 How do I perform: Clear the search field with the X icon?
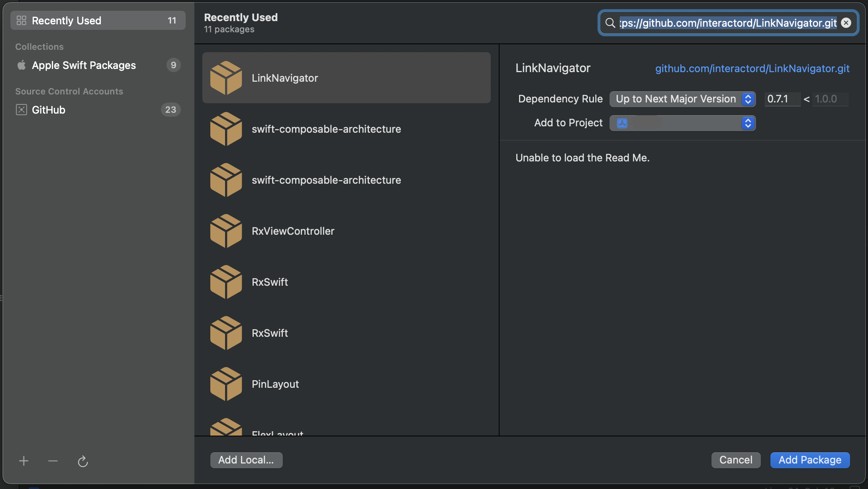coord(846,23)
